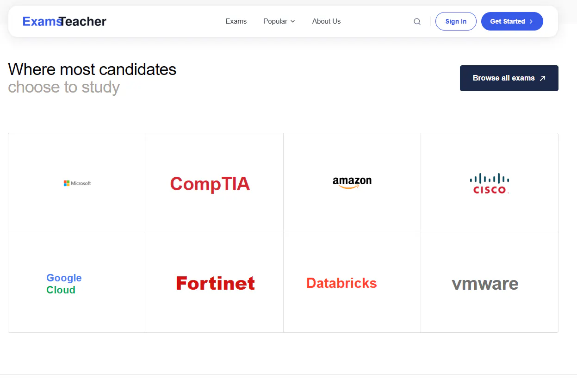Choose the CompTIA logo tile

pos(215,183)
